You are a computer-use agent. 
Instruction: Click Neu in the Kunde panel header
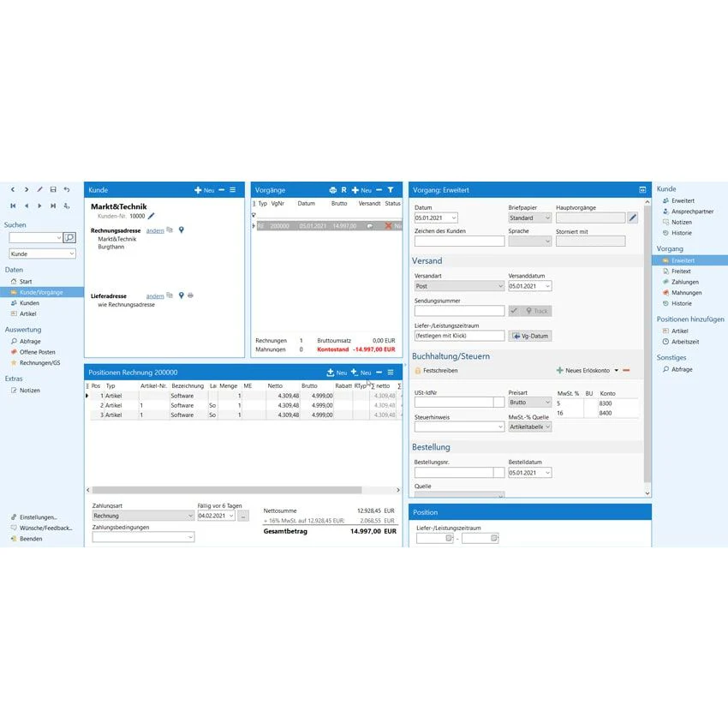coord(205,190)
